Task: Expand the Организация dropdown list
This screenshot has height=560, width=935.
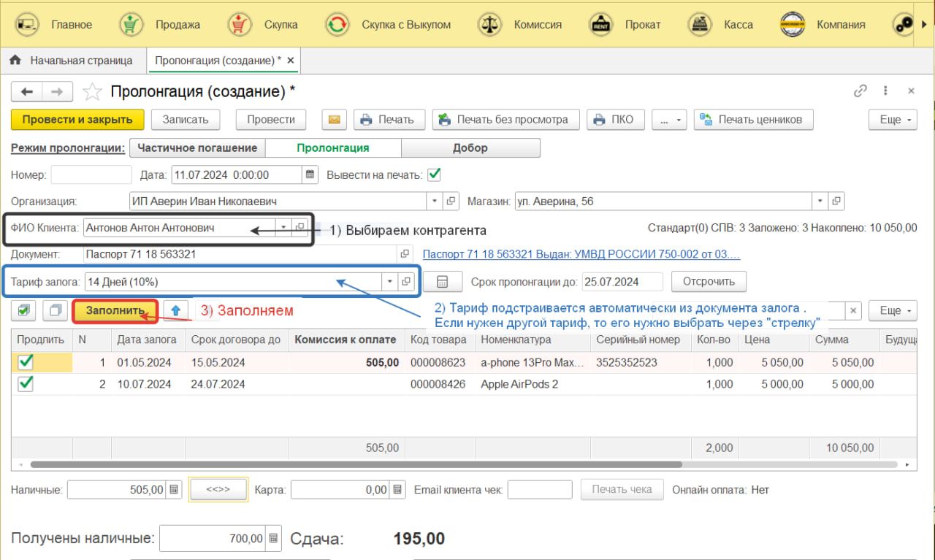Action: point(435,201)
